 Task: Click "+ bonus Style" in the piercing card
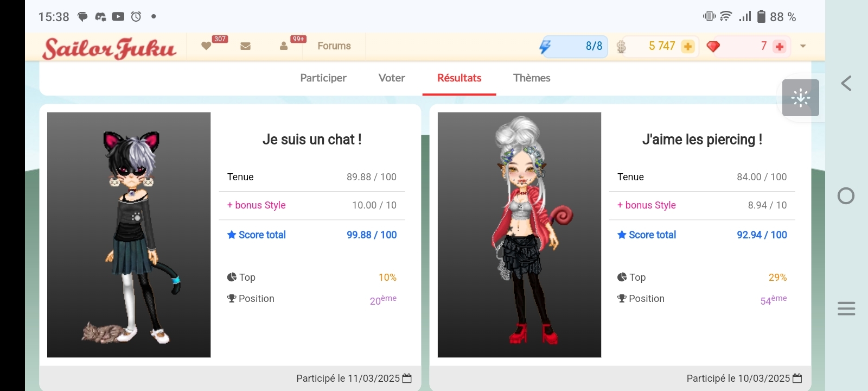[x=647, y=205]
